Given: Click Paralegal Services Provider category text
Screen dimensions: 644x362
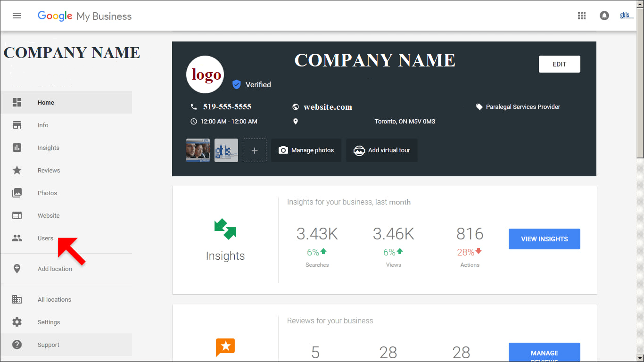Looking at the screenshot, I should [x=523, y=107].
